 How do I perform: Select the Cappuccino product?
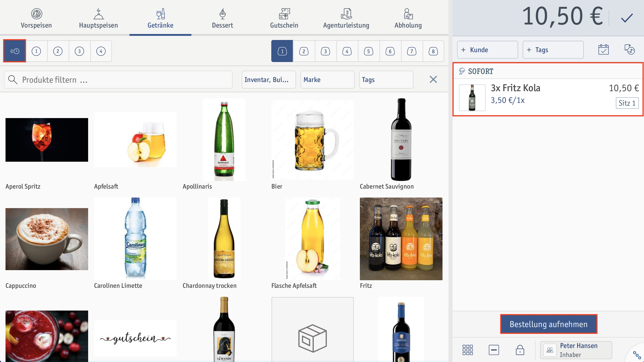[47, 243]
